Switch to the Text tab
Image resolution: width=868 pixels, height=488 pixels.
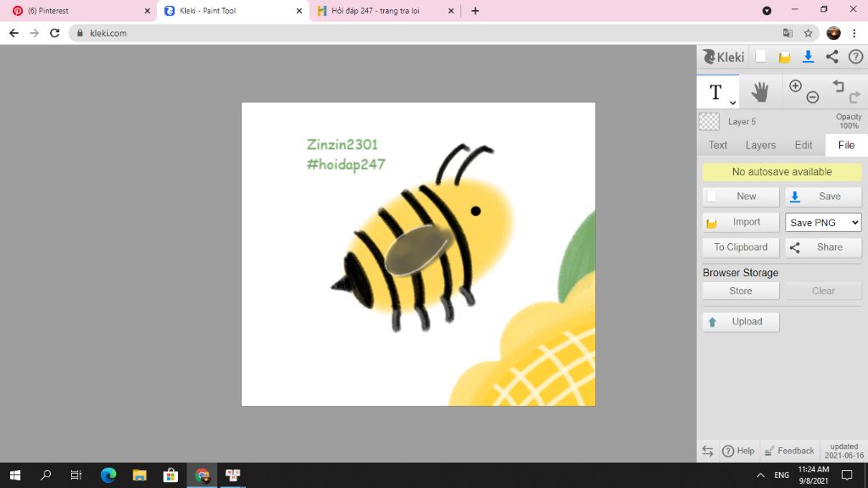[718, 145]
